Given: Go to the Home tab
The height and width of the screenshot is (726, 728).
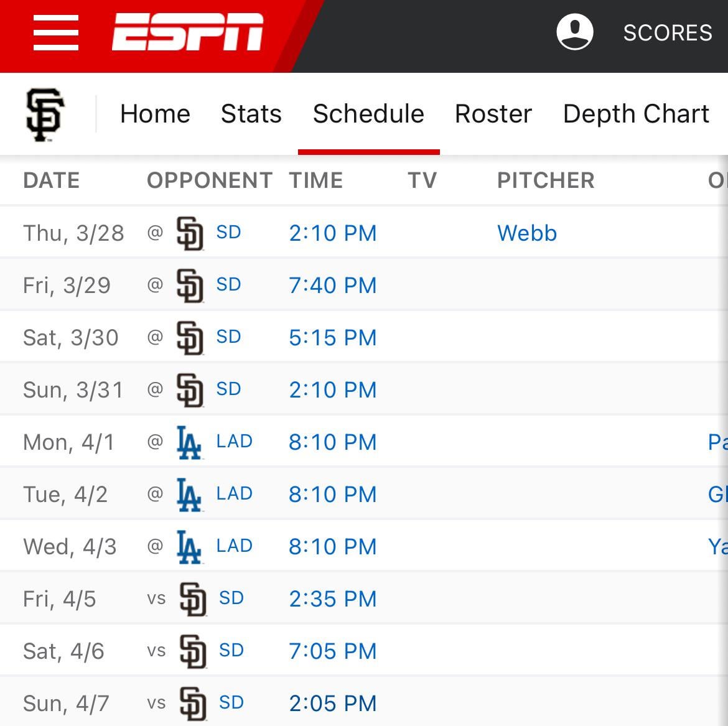Looking at the screenshot, I should (155, 114).
